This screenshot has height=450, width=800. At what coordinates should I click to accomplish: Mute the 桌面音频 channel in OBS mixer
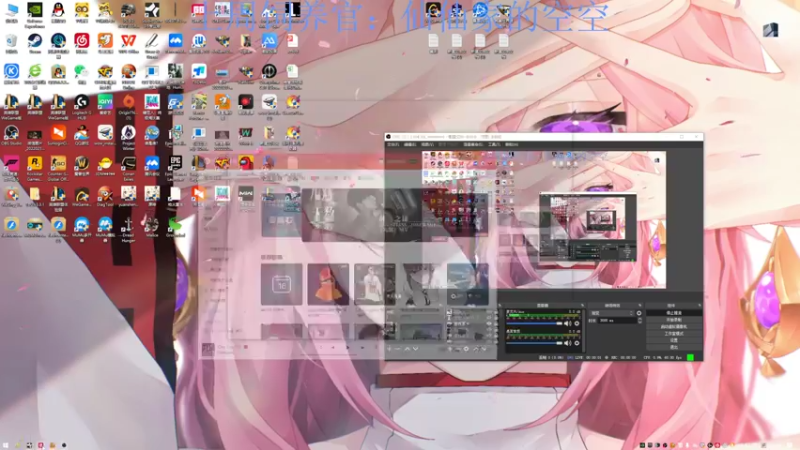(x=566, y=343)
